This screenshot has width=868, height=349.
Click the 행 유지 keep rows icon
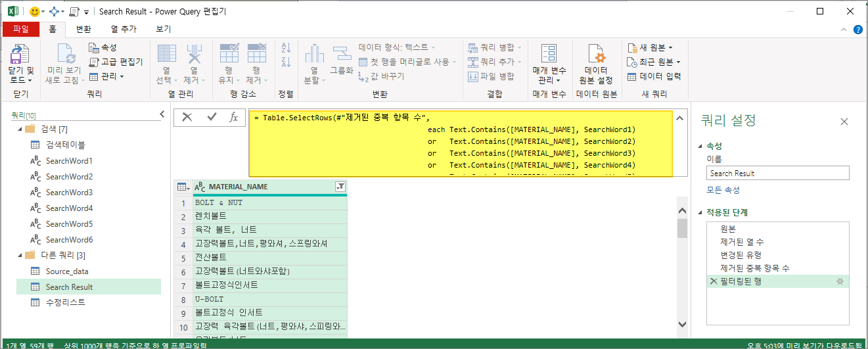pos(229,54)
